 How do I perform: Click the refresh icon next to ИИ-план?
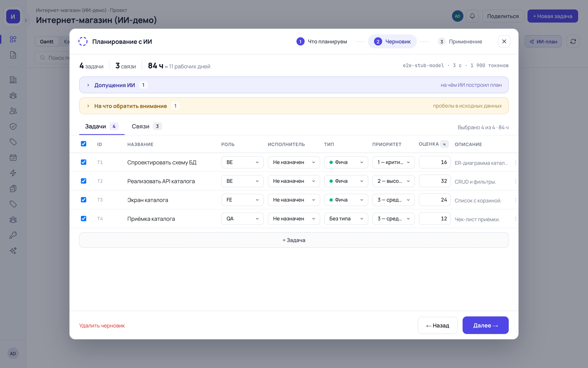[x=573, y=42]
